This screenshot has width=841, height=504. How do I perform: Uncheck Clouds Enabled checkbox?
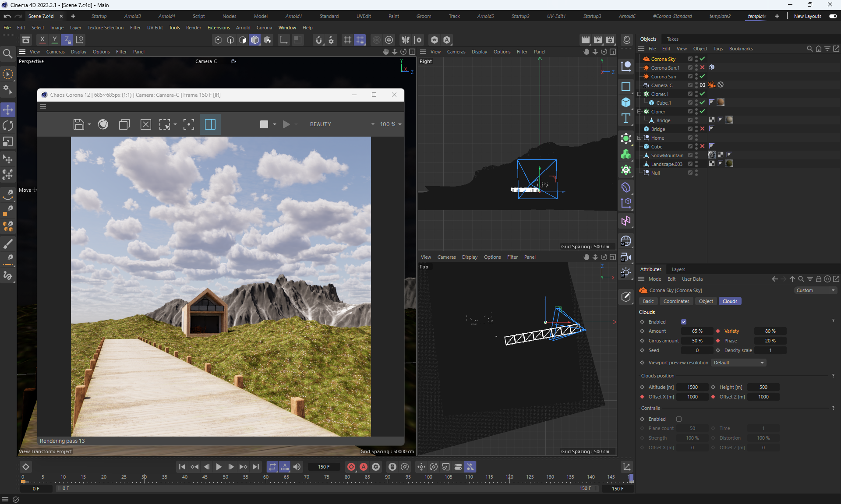coord(684,322)
